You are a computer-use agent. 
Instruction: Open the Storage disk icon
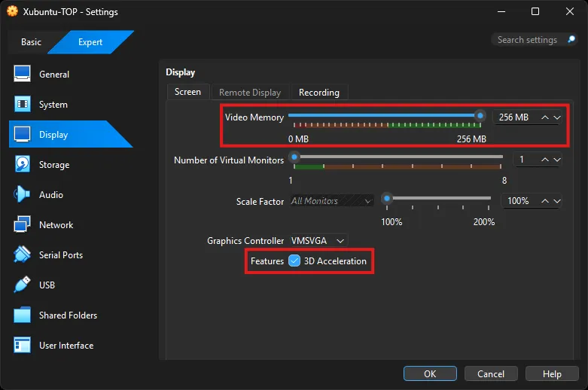pos(22,164)
